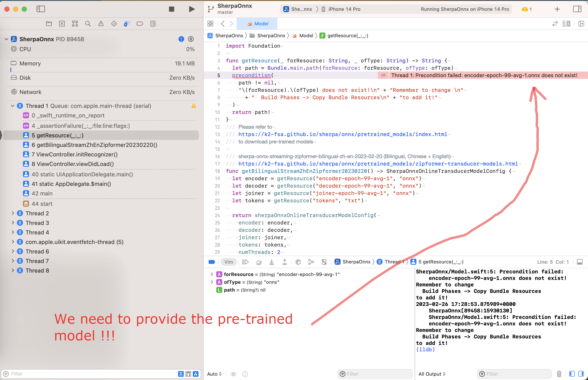Toggle the first filter option in the debug navigator filter bar

click(x=181, y=374)
